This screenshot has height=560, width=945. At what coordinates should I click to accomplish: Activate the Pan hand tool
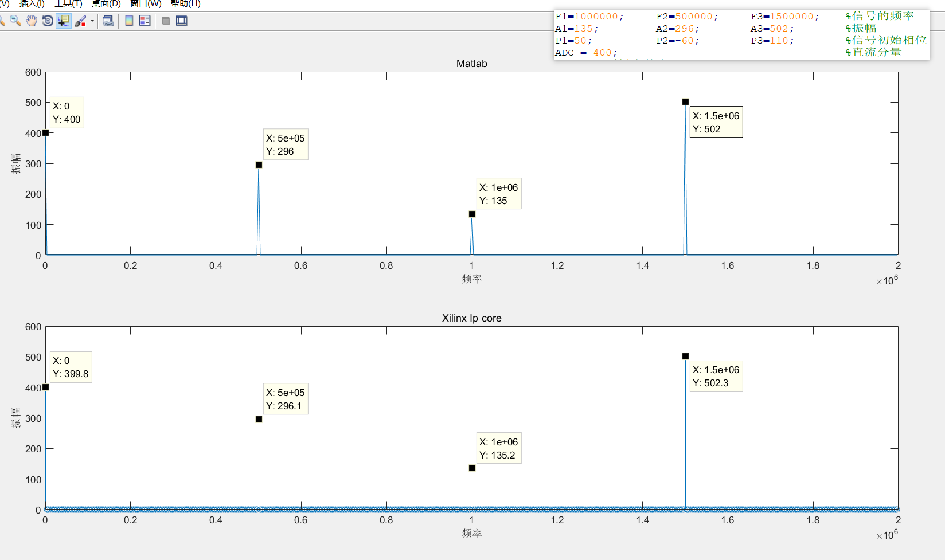[x=32, y=21]
